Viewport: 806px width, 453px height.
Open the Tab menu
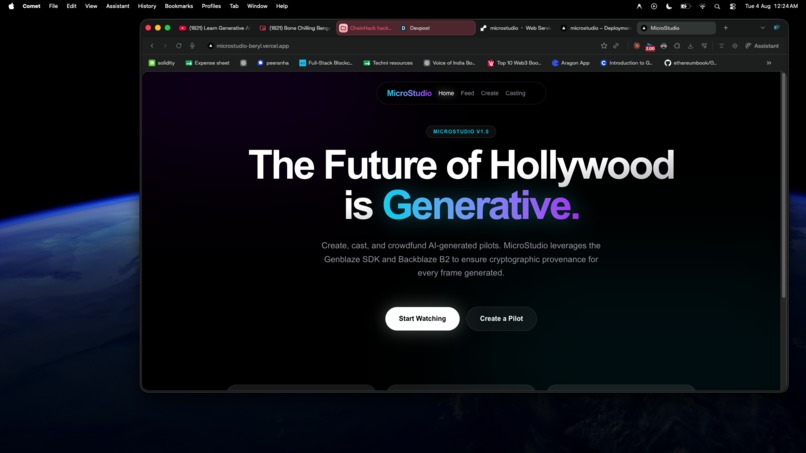(x=234, y=6)
